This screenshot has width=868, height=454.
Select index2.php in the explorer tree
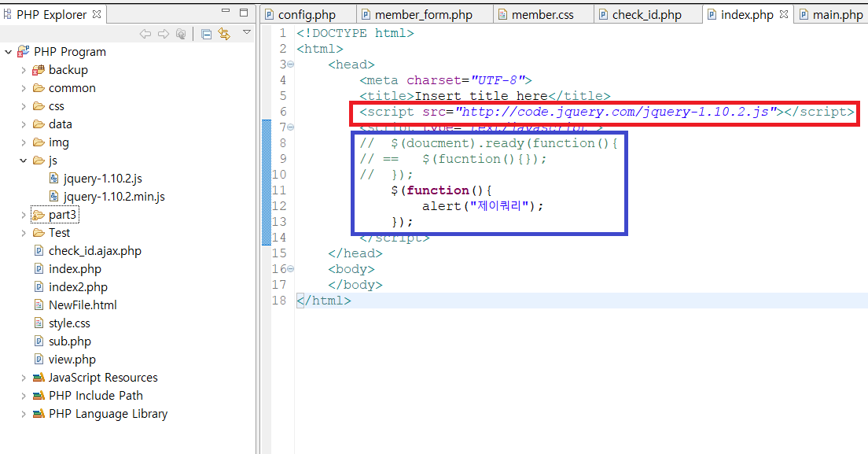tap(78, 287)
